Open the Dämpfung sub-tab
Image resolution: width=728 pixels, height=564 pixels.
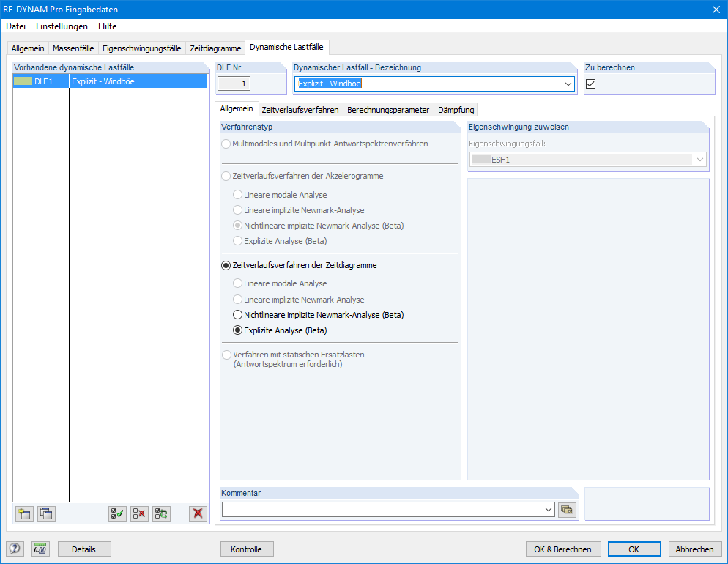456,110
